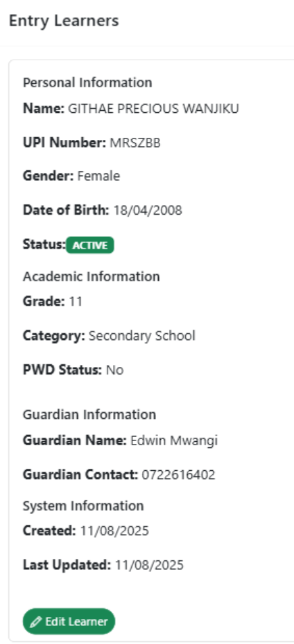Click the Guardian Information section header
The image size is (294, 644).
pyautogui.click(x=89, y=414)
